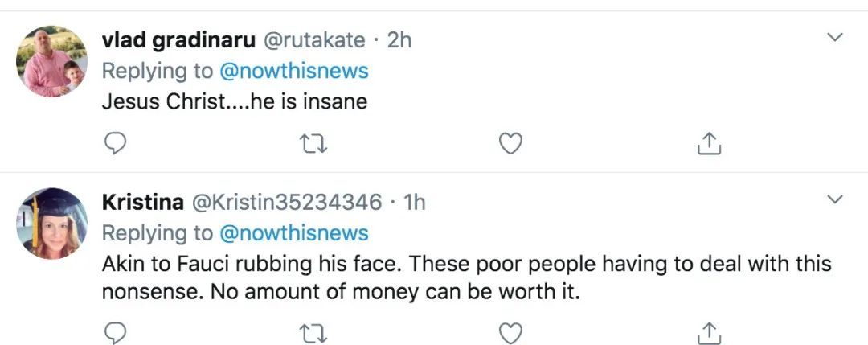Open the @Kristin35234346 handle link
868x345 pixels.
coord(285,202)
